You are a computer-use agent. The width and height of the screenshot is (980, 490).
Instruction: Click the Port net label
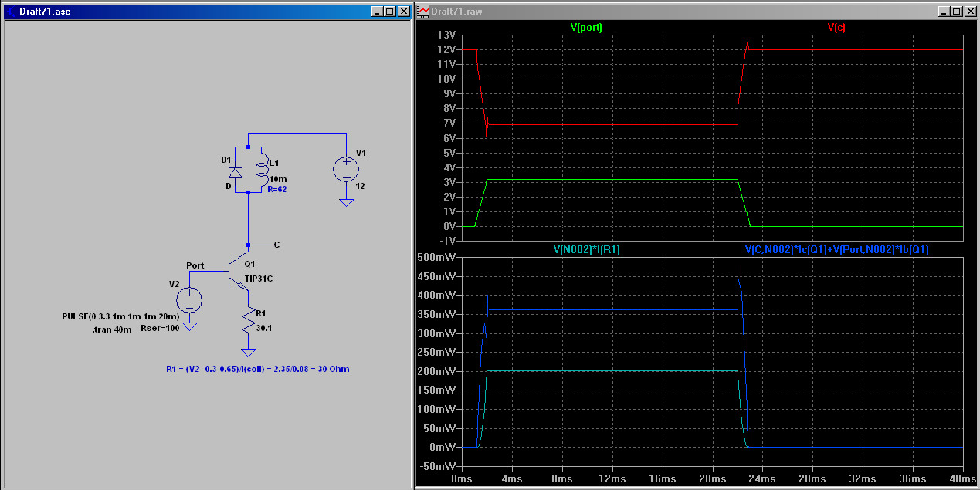click(195, 265)
